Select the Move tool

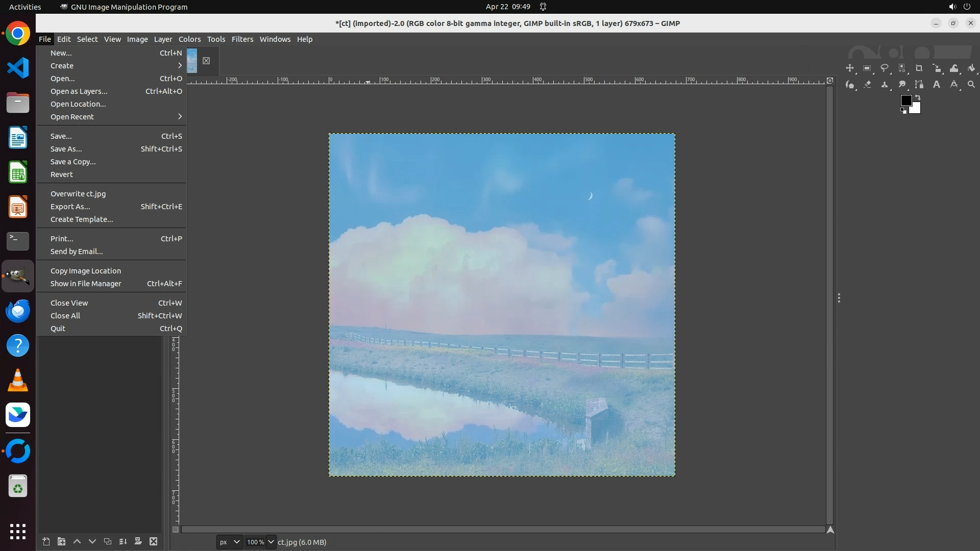coord(850,68)
